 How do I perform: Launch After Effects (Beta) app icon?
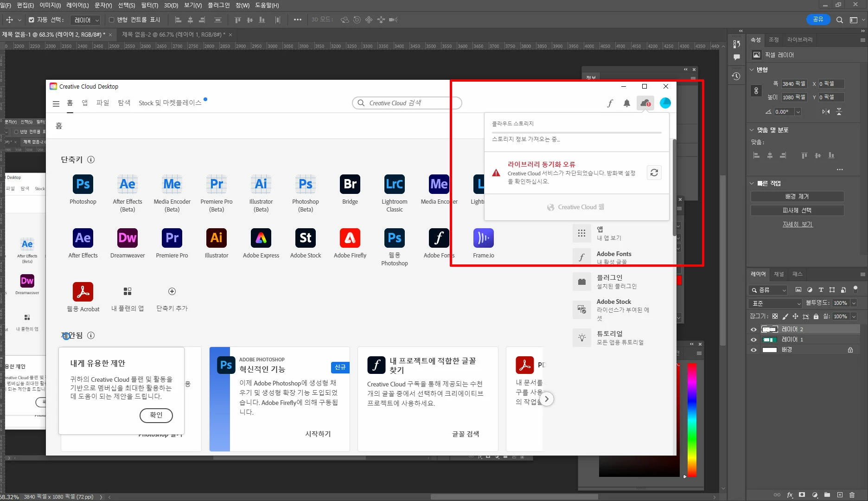(x=128, y=184)
